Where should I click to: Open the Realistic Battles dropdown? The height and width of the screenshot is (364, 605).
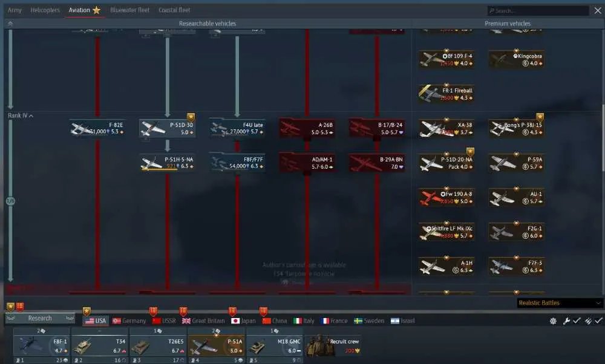click(559, 303)
